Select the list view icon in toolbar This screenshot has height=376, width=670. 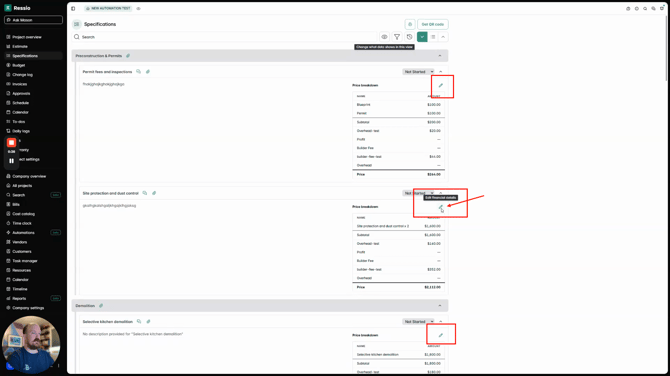coord(433,37)
